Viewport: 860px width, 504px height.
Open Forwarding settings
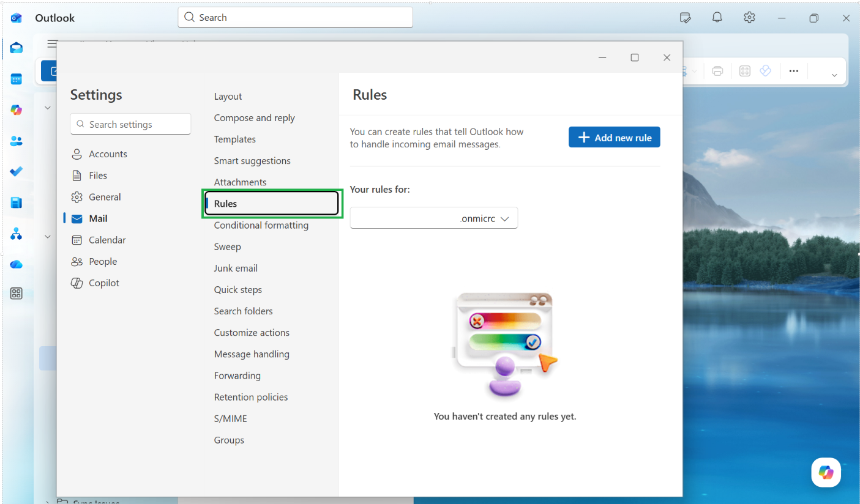point(237,375)
